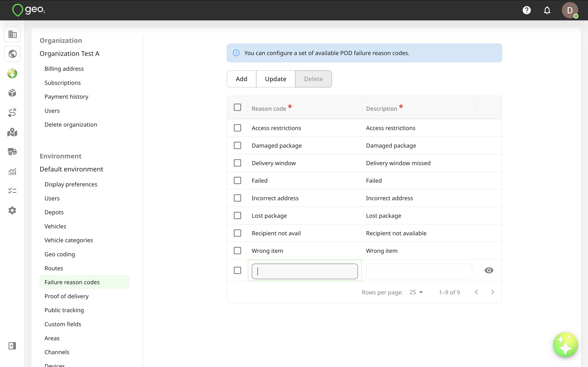
Task: Select Display preferences in the menu
Action: pyautogui.click(x=71, y=184)
